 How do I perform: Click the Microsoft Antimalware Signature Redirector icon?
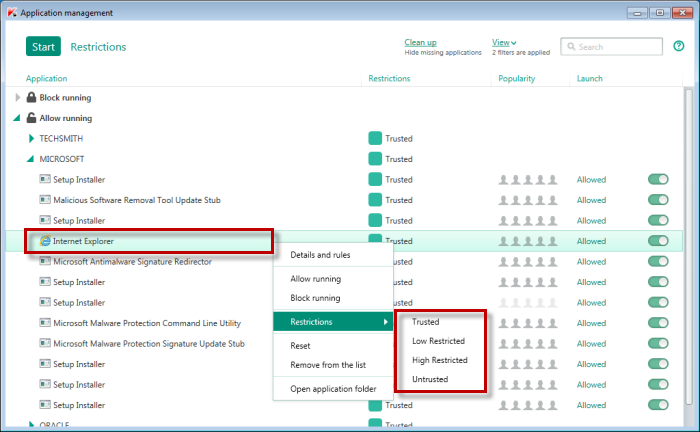click(45, 261)
